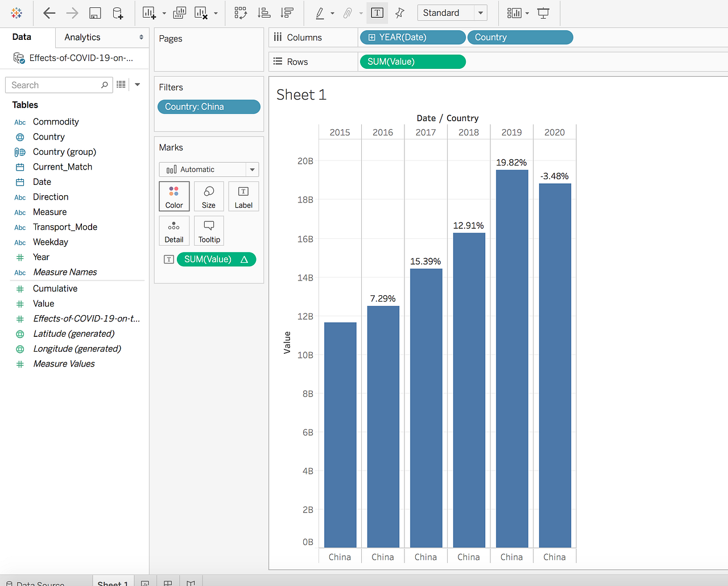
Task: Select the Measure Values field
Action: (64, 364)
